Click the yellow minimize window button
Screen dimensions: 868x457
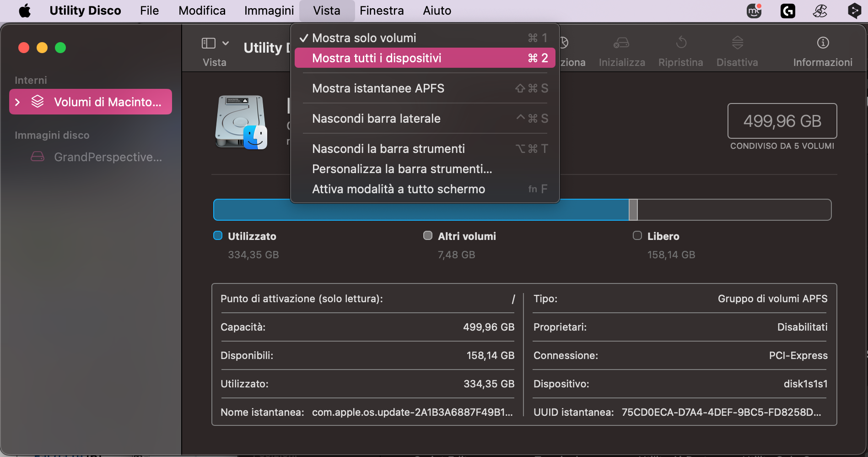(42, 48)
